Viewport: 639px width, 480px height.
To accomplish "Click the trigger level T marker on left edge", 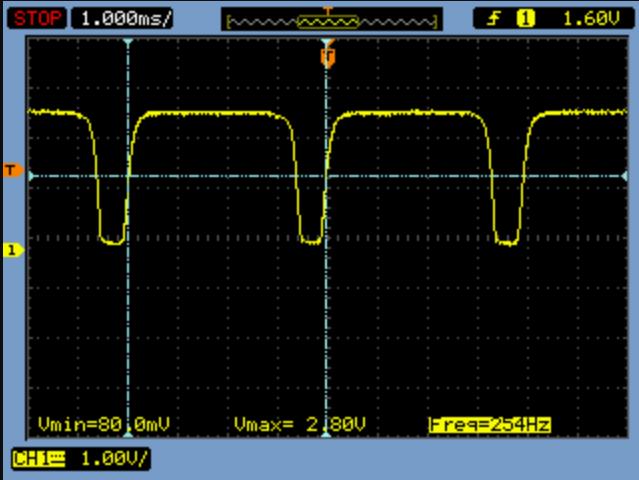I will [11, 170].
